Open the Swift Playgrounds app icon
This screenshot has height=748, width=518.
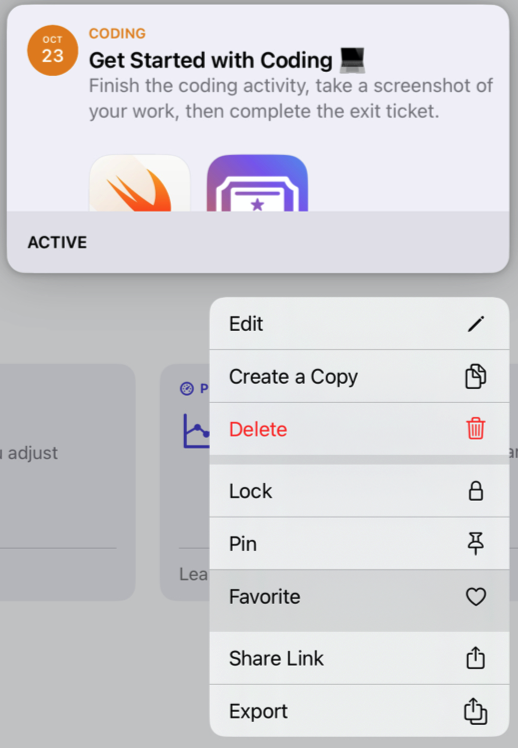click(x=140, y=183)
